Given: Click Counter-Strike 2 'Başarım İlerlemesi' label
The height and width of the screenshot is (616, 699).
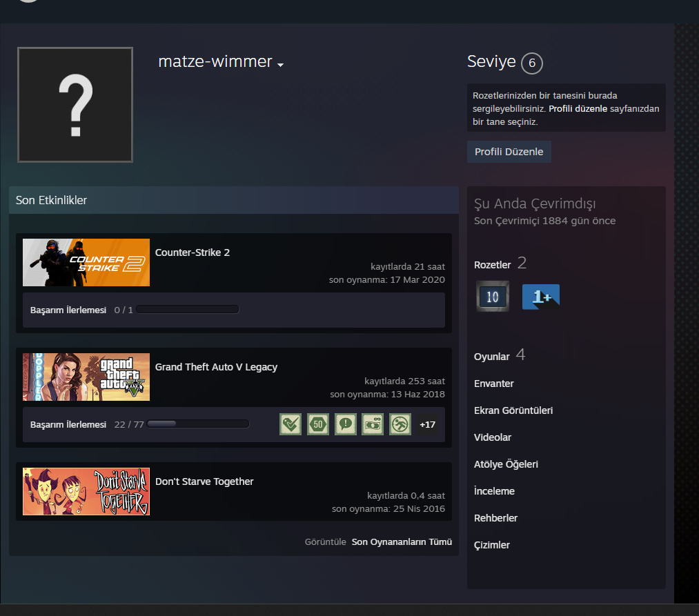Looking at the screenshot, I should [x=68, y=310].
